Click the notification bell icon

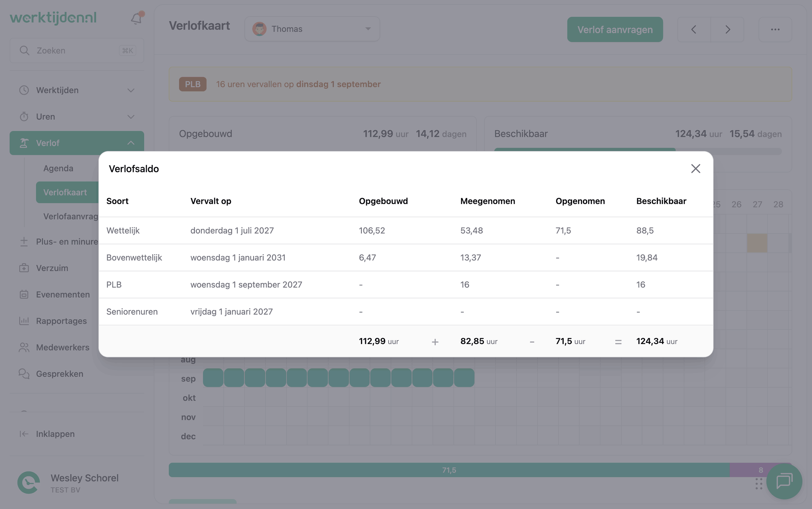136,19
